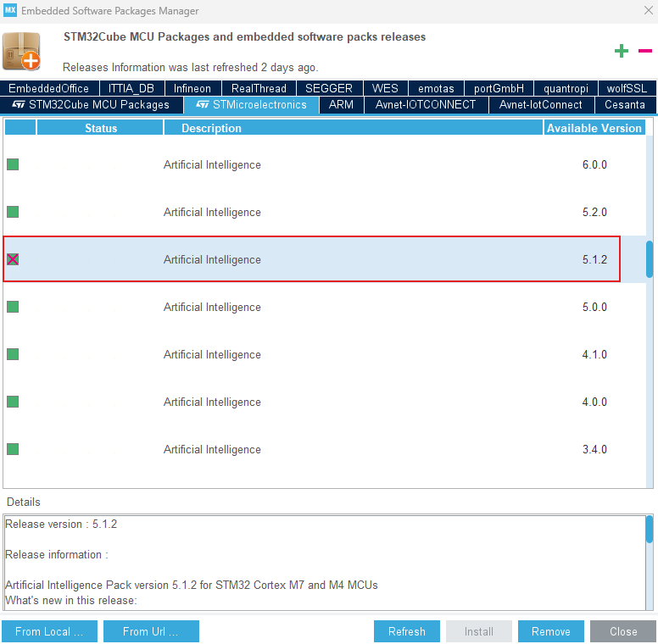This screenshot has height=644, width=658.
Task: Click the Remove button
Action: click(551, 631)
